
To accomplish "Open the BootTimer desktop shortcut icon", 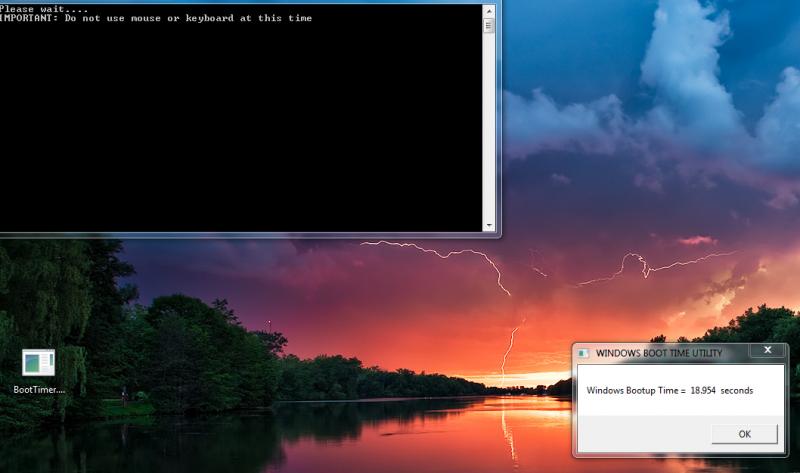I will click(x=38, y=362).
